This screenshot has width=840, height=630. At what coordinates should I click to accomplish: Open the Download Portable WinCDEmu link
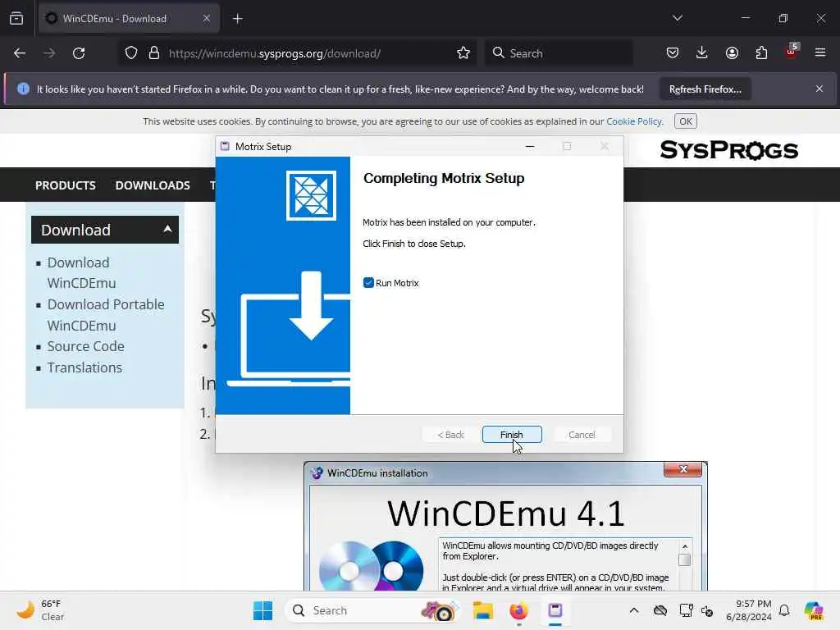click(106, 315)
